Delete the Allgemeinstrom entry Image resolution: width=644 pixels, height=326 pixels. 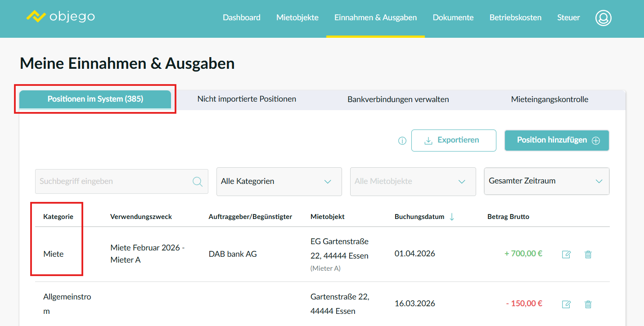click(x=588, y=304)
